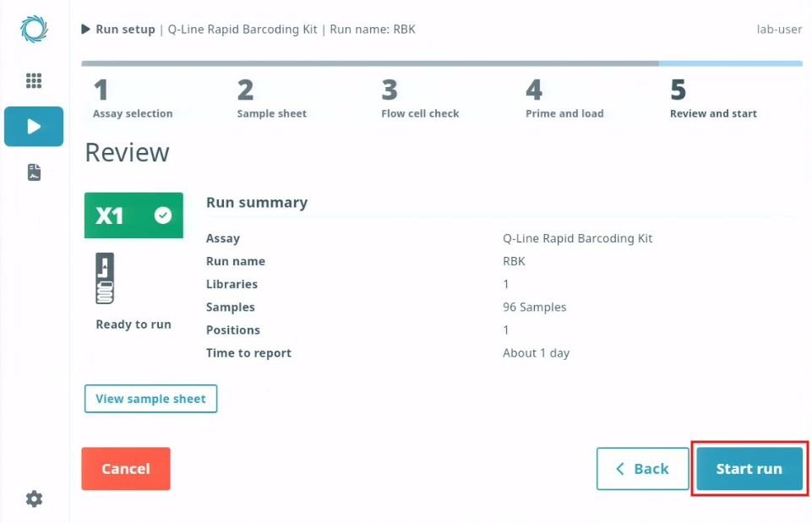Click the 'Q-Line Rapid Barcoding Kit' assay value
Viewport: 812px width, 523px height.
577,238
